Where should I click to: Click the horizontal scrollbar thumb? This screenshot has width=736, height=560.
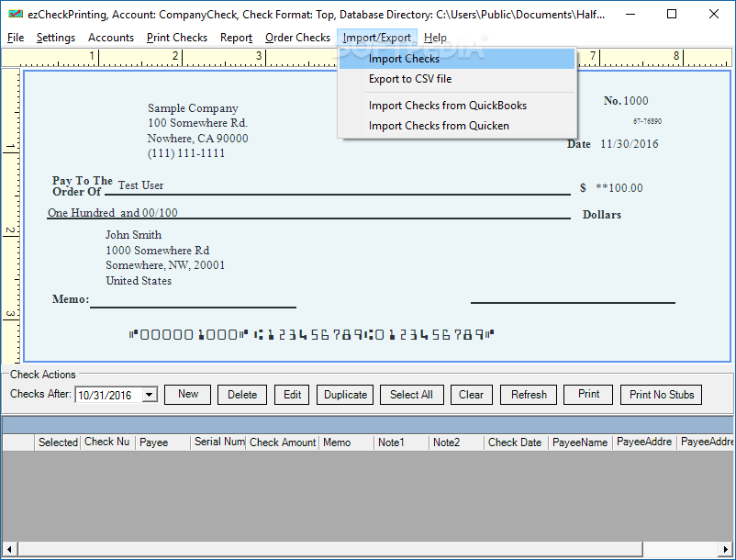pyautogui.click(x=330, y=549)
